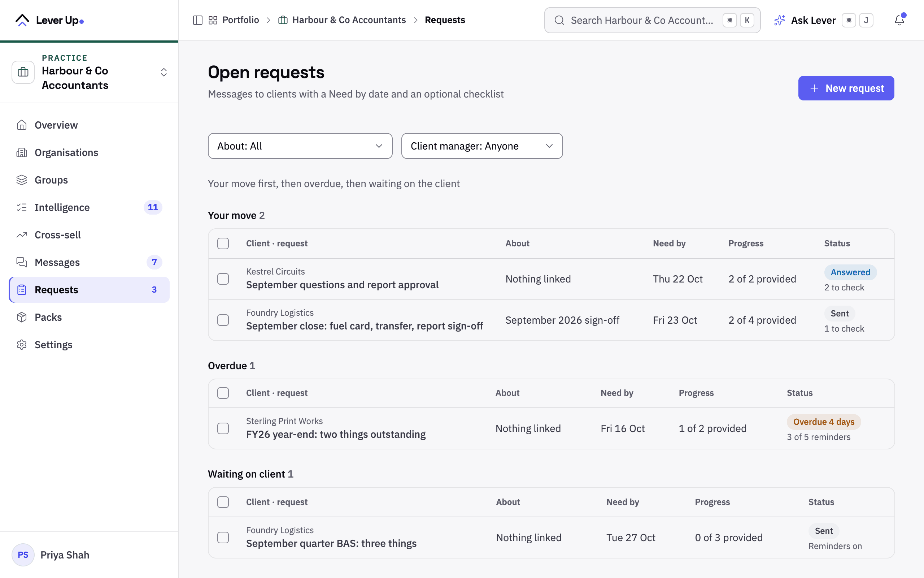This screenshot has width=924, height=578.
Task: Click the Answered status badge
Action: (850, 272)
